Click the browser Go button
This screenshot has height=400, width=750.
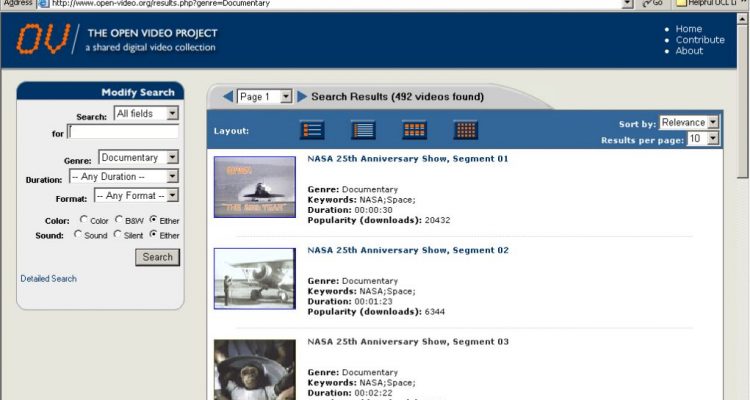653,3
